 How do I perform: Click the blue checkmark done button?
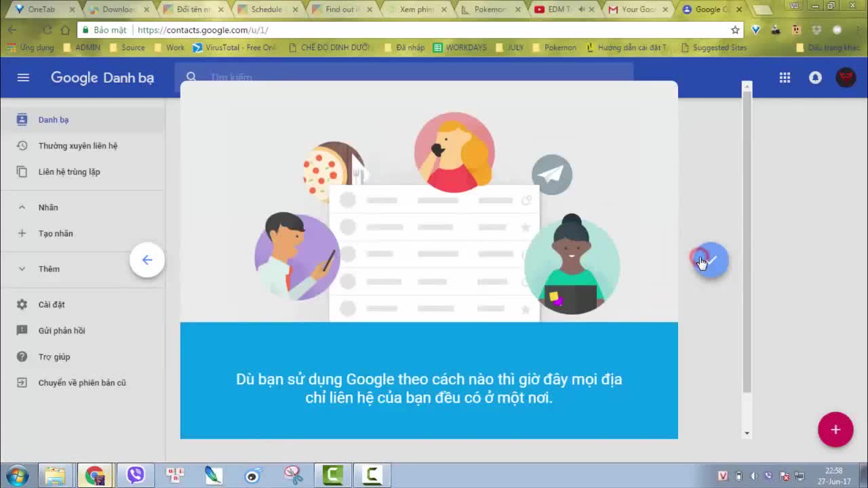point(711,260)
